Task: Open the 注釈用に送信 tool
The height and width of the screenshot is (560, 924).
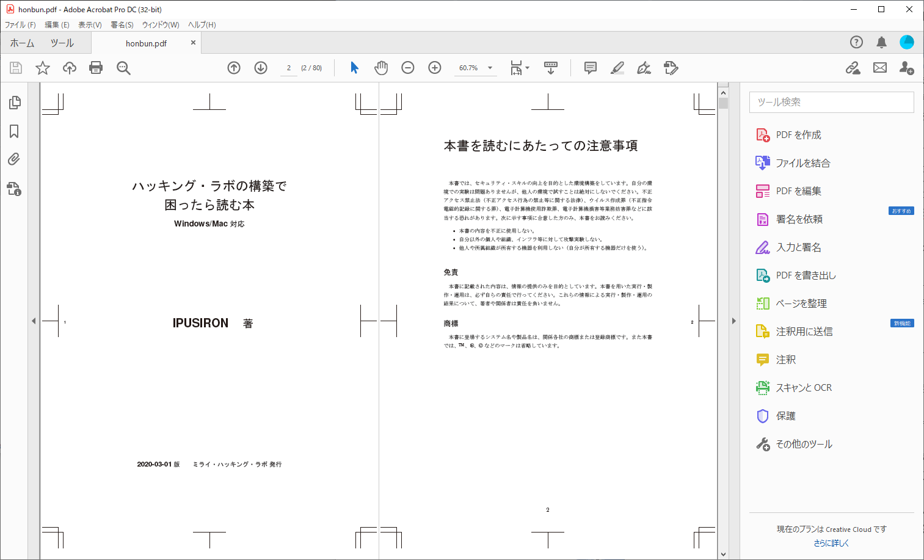Action: (794, 332)
